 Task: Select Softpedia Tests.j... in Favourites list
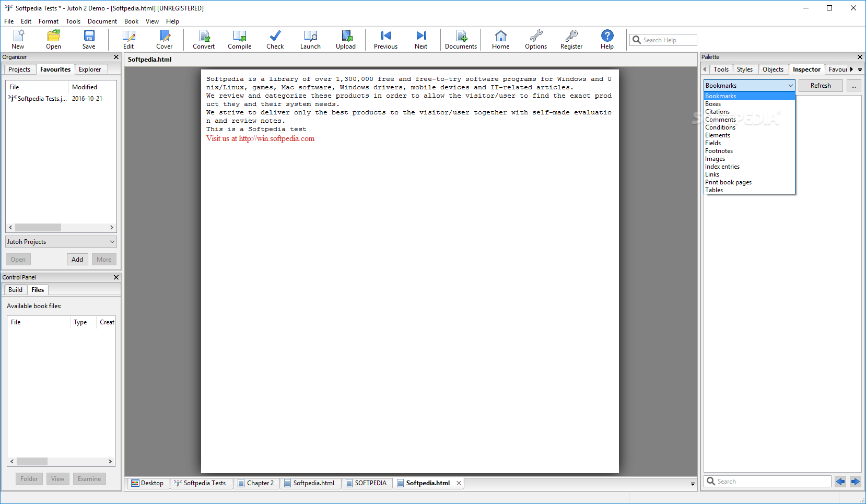[38, 99]
